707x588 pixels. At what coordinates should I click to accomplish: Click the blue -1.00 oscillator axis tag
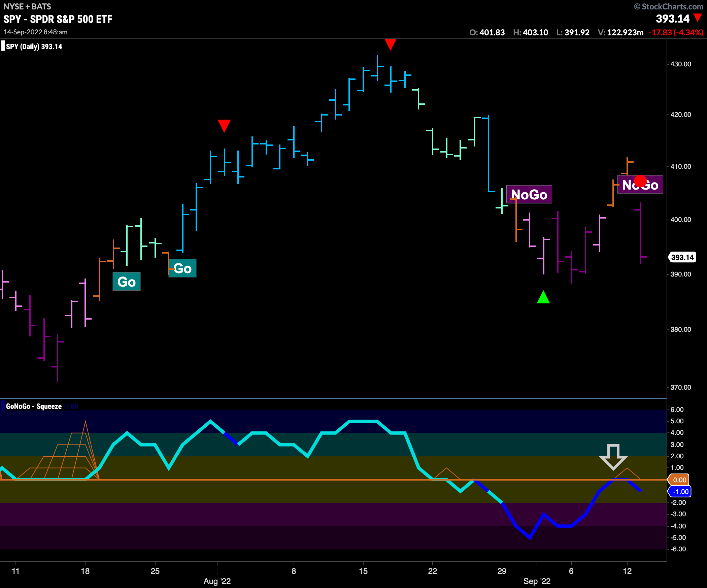[x=679, y=492]
